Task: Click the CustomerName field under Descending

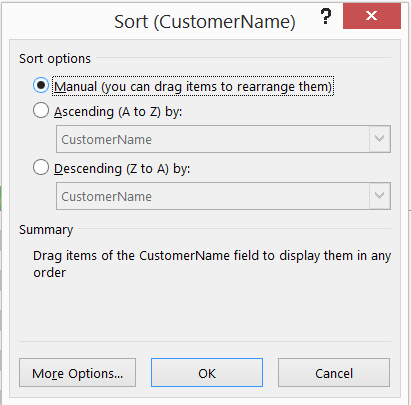Action: (x=223, y=196)
